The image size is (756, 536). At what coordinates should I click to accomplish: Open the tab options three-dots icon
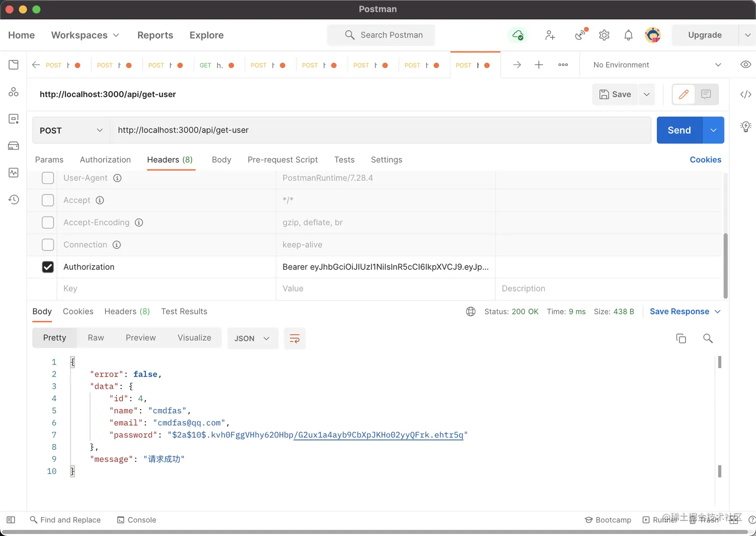click(x=563, y=65)
